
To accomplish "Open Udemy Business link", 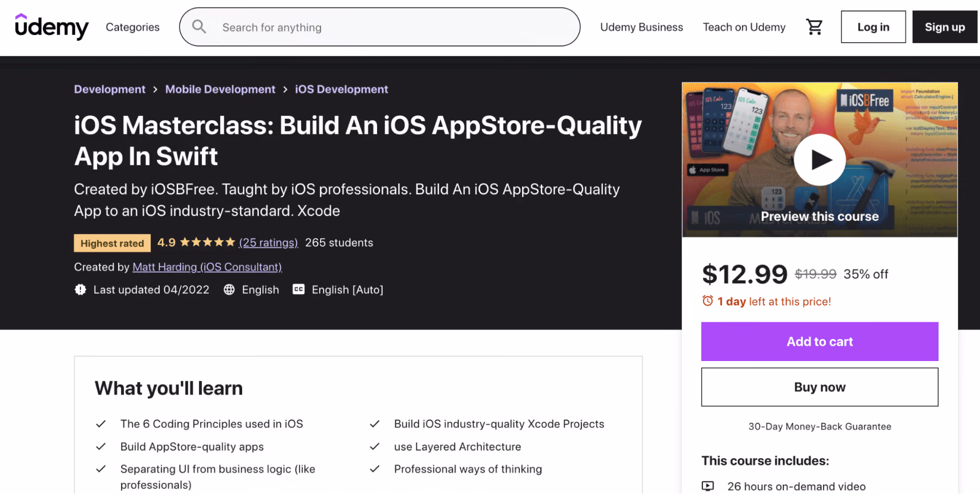I will pyautogui.click(x=641, y=27).
